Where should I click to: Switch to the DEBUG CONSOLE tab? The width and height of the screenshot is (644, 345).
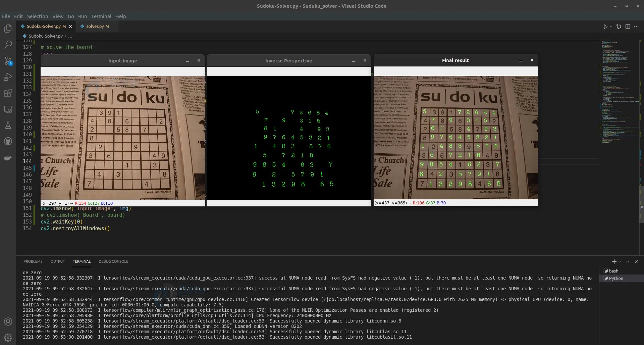pos(113,261)
